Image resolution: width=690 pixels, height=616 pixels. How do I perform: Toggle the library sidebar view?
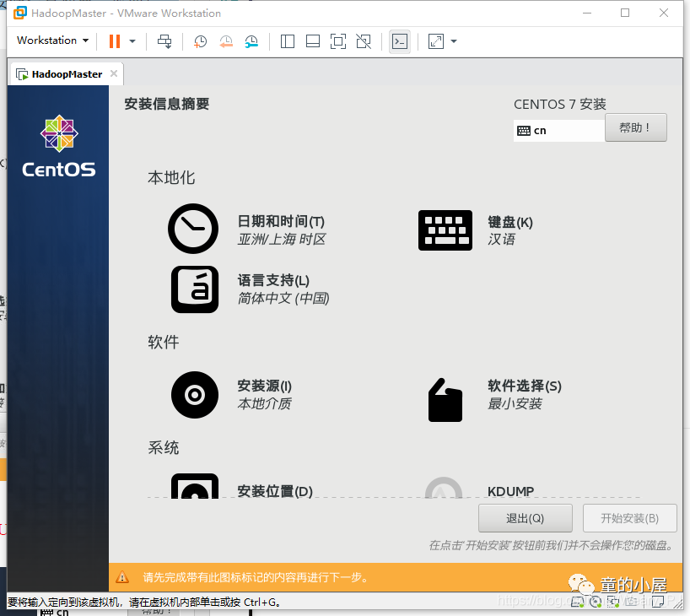[x=288, y=41]
